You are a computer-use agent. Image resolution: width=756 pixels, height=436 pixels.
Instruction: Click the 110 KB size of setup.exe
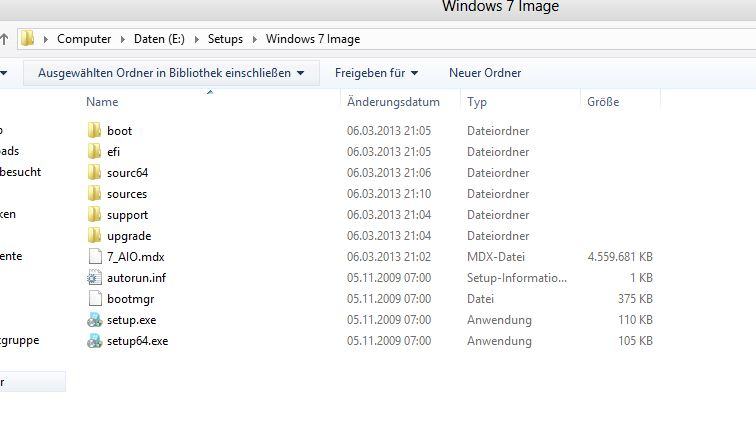point(635,320)
